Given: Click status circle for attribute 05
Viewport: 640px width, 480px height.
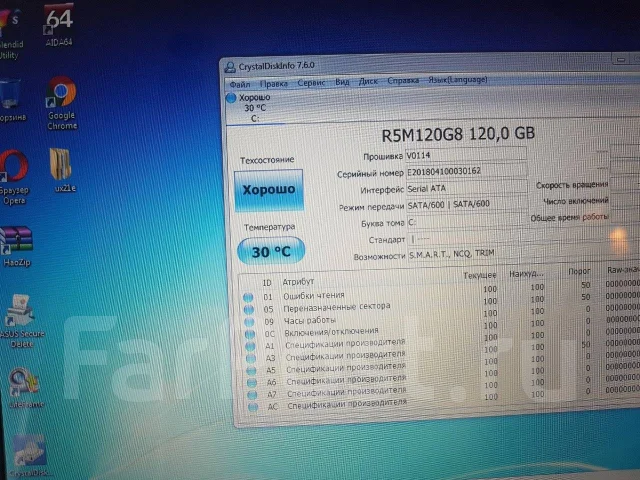Looking at the screenshot, I should [x=249, y=310].
